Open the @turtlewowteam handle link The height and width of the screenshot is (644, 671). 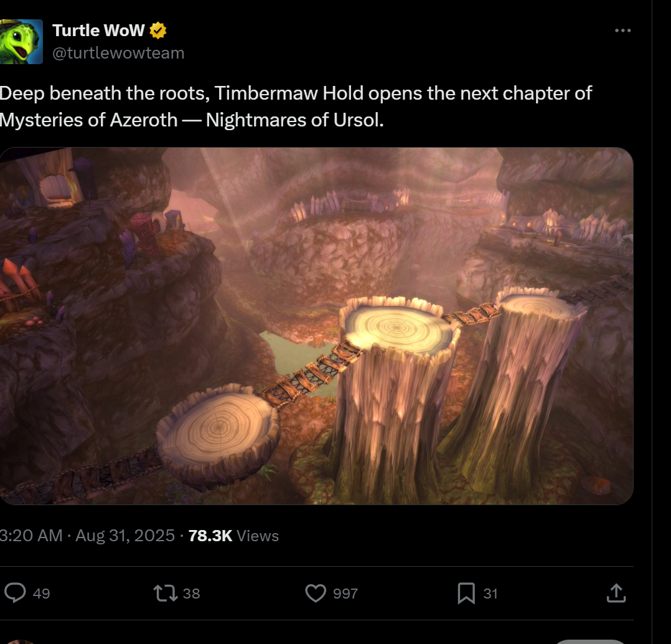coord(118,53)
